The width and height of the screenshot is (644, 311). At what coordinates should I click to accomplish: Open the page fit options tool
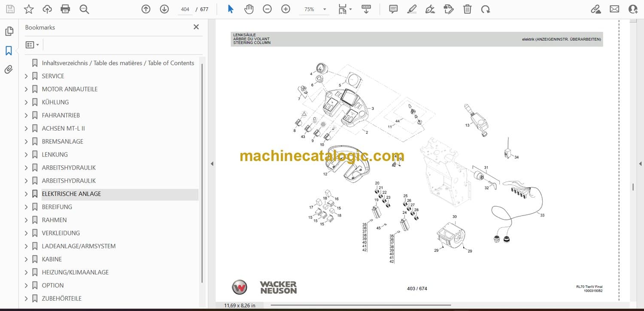[x=344, y=9]
